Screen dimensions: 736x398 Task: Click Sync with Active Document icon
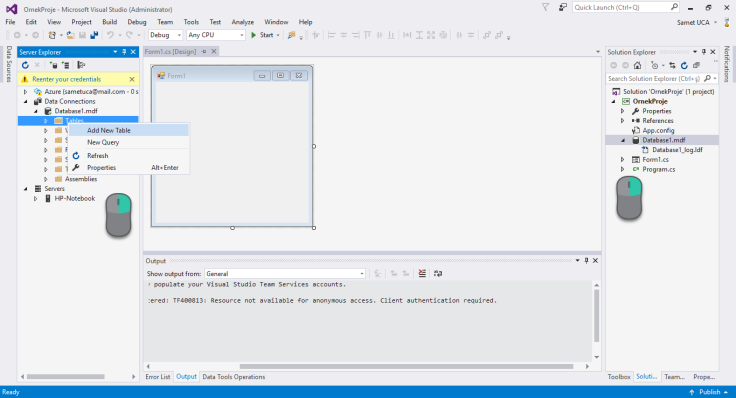pos(672,65)
